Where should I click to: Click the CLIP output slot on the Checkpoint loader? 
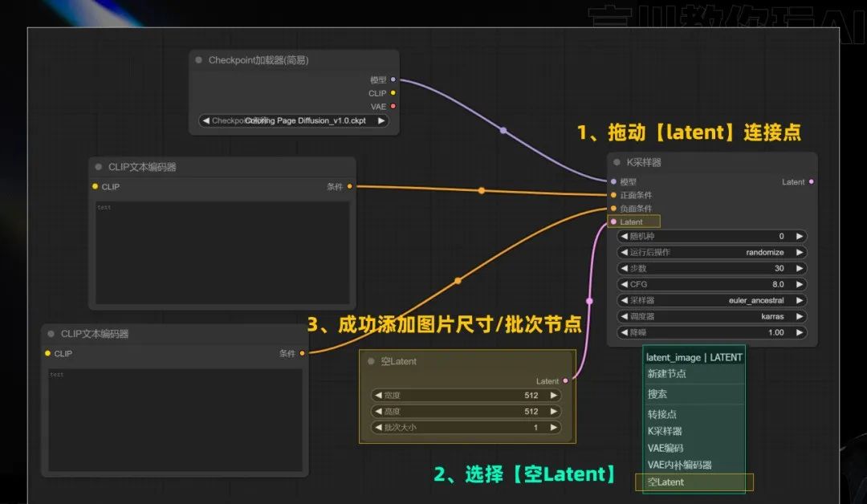393,93
